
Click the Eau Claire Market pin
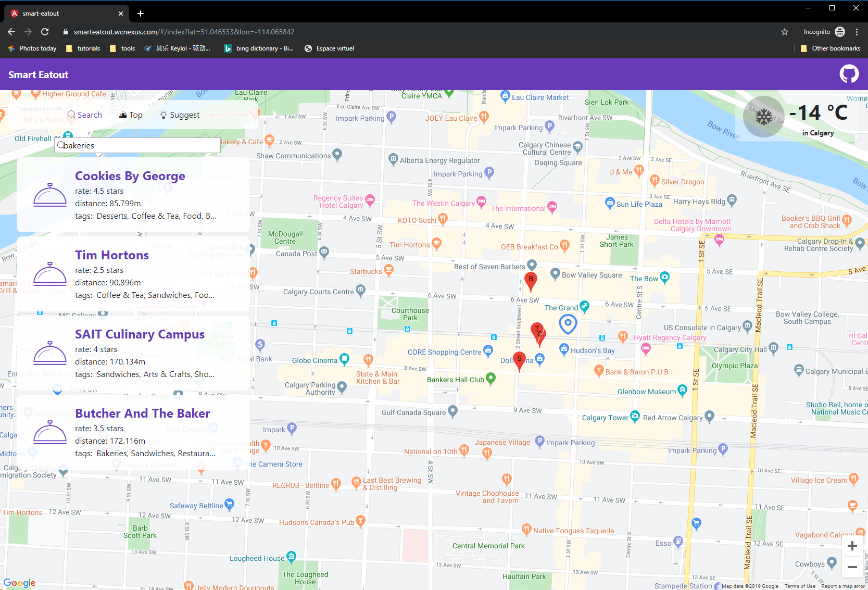pos(505,96)
